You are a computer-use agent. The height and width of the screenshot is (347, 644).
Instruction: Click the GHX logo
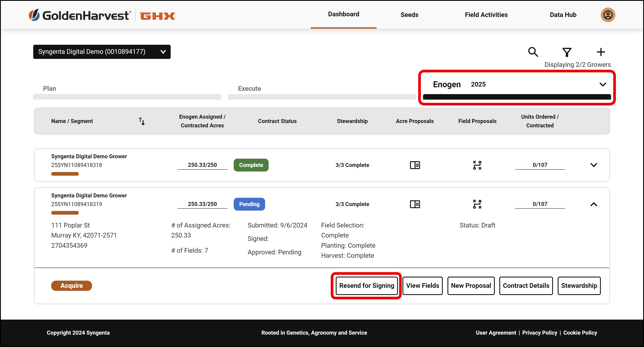tap(158, 16)
